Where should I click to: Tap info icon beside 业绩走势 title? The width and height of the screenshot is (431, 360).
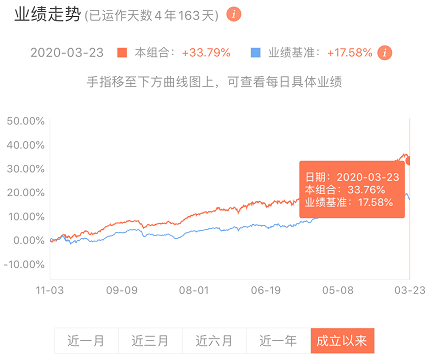234,14
